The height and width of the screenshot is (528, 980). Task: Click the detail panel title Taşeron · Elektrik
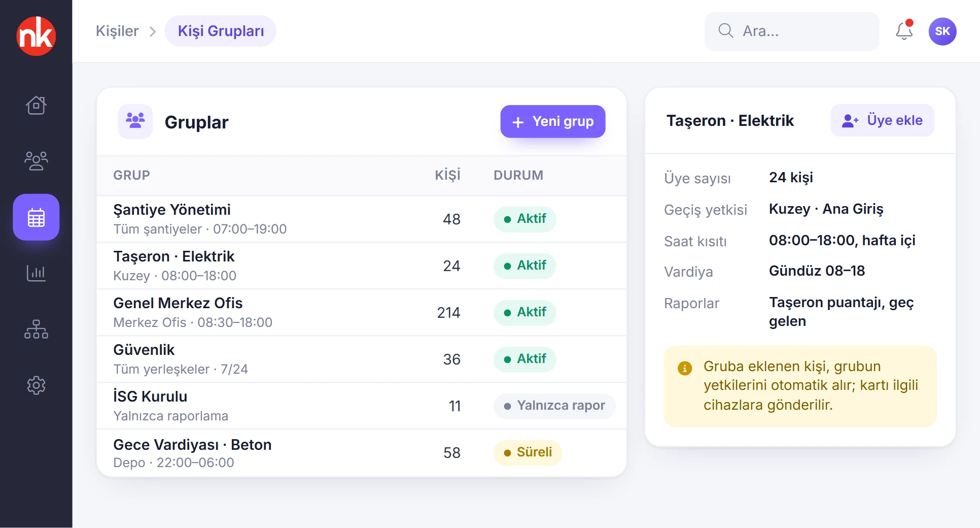(x=730, y=121)
